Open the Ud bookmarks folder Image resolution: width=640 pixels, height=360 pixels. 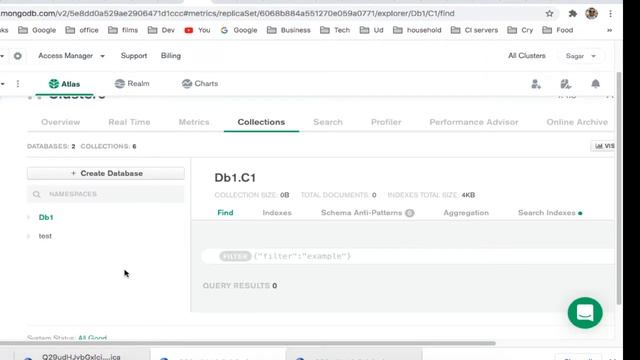[372, 30]
